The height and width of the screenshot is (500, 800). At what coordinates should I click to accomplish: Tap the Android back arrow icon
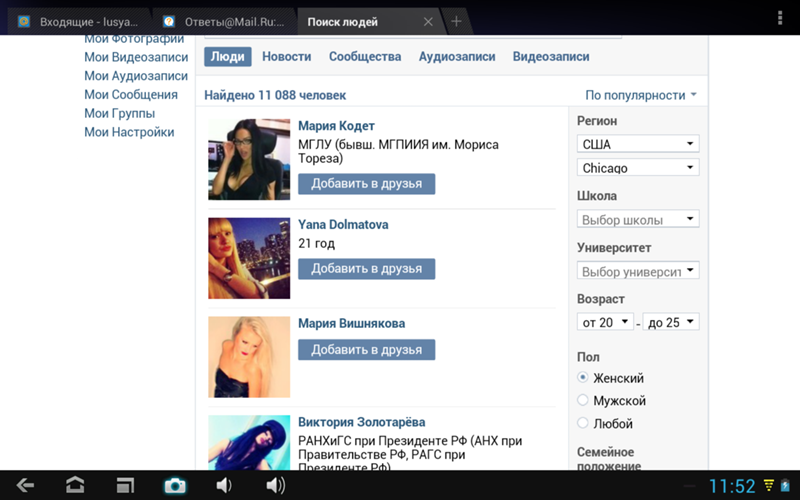click(25, 486)
